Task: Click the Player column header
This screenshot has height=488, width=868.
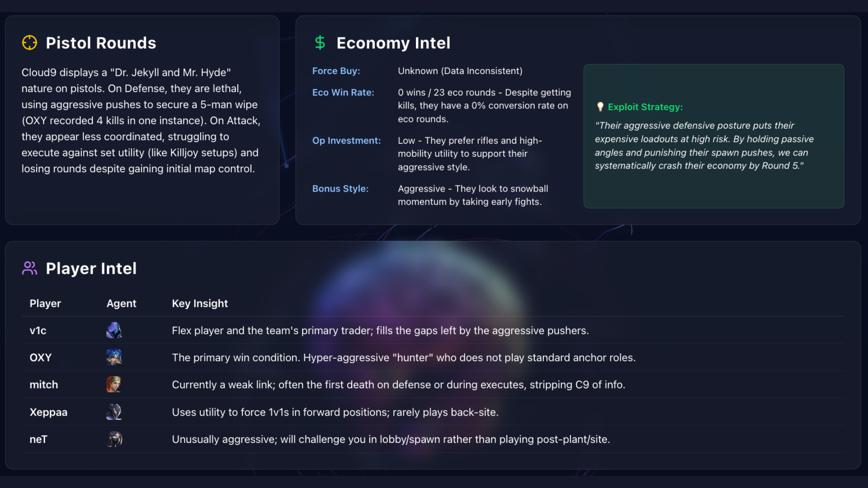Action: pos(45,304)
